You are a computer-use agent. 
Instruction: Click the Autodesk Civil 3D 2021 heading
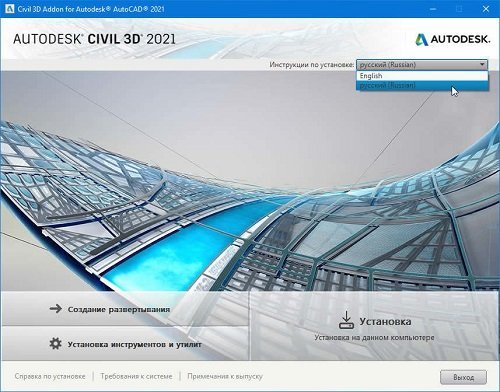click(x=94, y=39)
